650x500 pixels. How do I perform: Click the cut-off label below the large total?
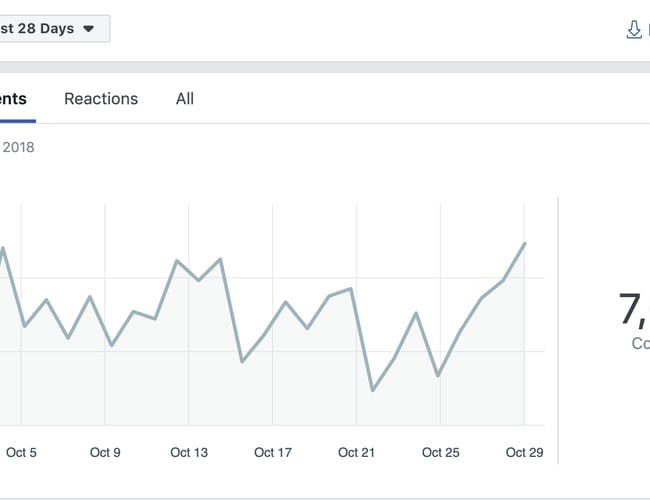click(640, 344)
